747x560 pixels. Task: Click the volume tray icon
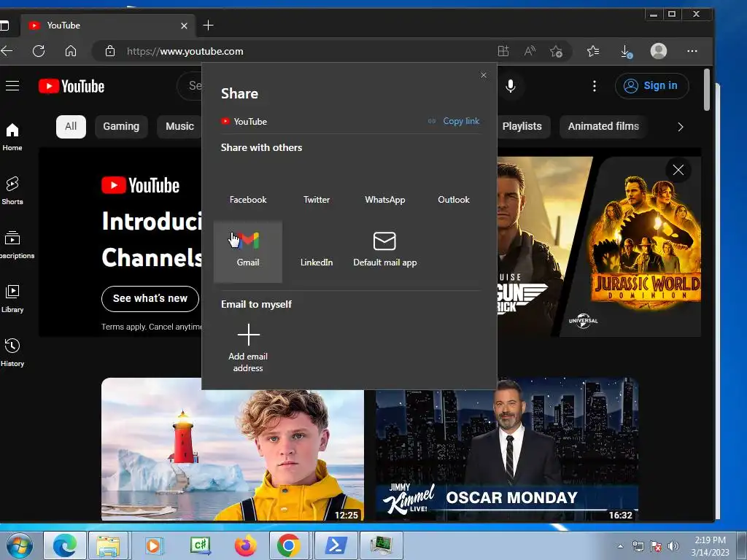coord(673,546)
